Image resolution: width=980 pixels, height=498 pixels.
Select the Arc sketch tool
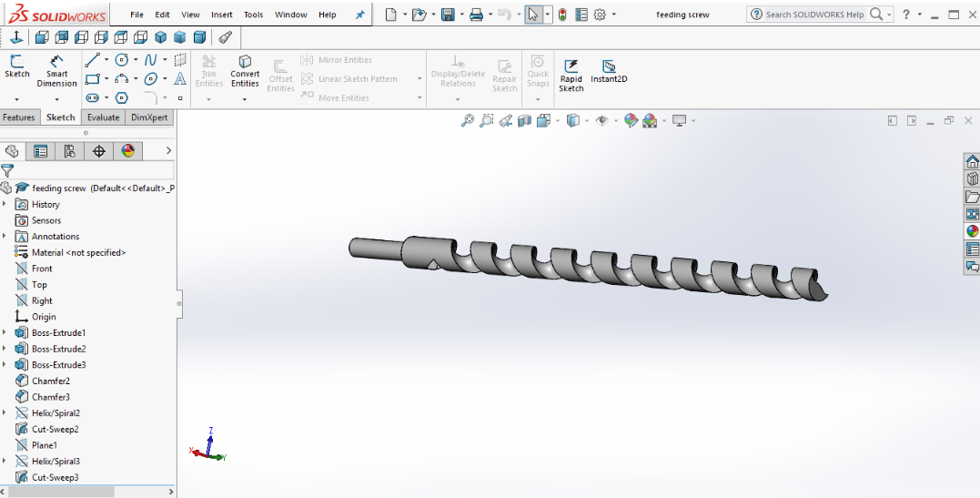pyautogui.click(x=122, y=79)
